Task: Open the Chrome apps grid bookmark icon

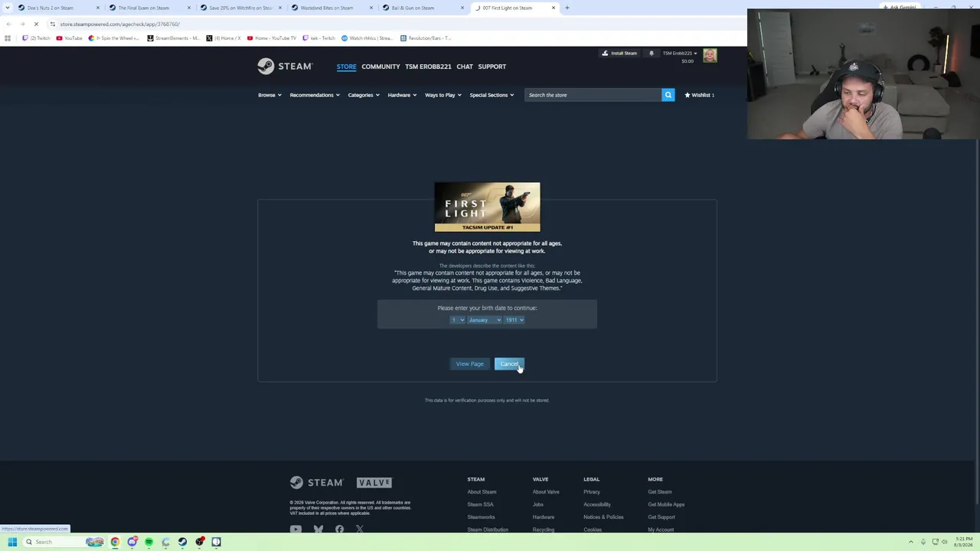Action: click(8, 37)
